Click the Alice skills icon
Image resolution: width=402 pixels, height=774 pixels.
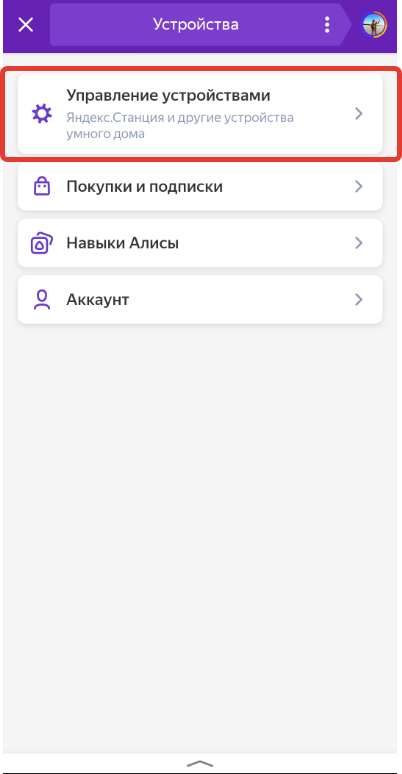pos(41,243)
